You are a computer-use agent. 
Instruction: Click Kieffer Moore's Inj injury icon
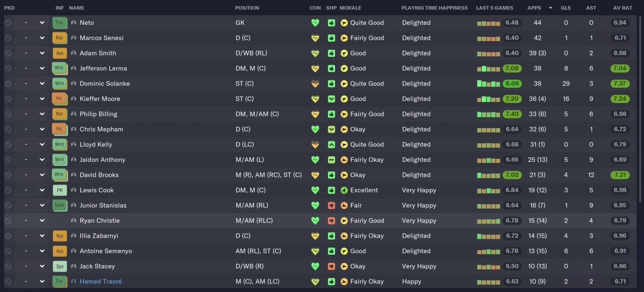(x=59, y=99)
